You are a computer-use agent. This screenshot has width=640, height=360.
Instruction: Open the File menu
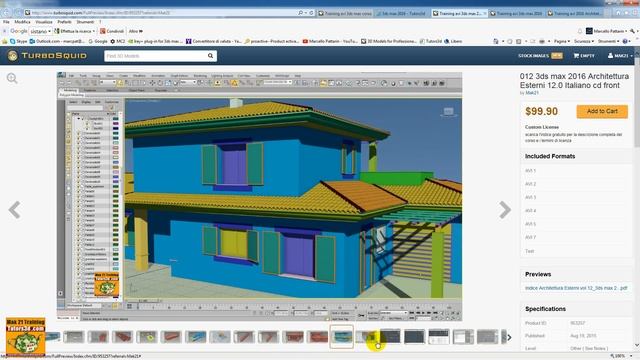point(6,22)
